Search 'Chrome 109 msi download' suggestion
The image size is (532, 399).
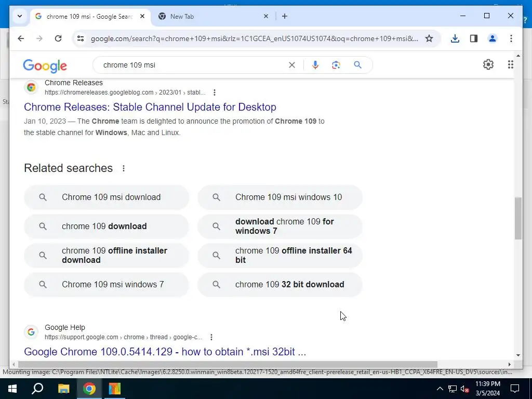coord(107,197)
